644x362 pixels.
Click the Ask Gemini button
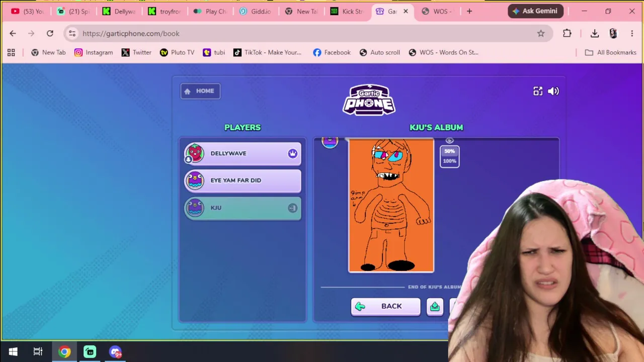tap(535, 11)
